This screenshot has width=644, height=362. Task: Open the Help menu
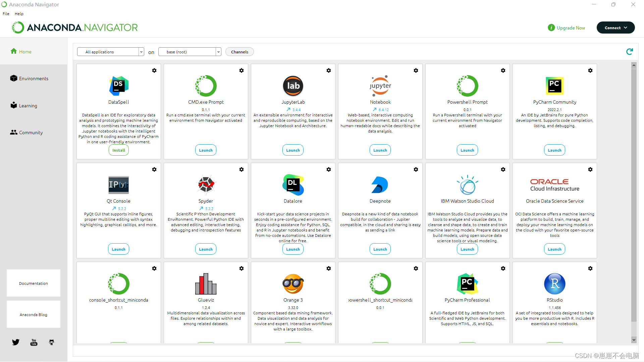pos(19,14)
